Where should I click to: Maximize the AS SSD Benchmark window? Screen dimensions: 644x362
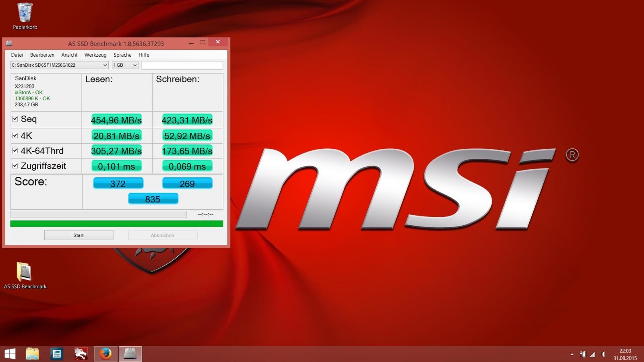pyautogui.click(x=202, y=43)
